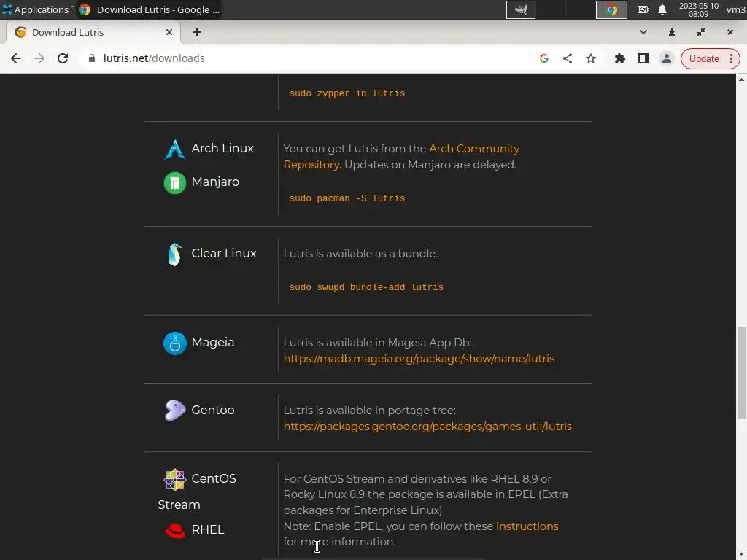
Task: Check the battery status icon
Action: [x=643, y=9]
